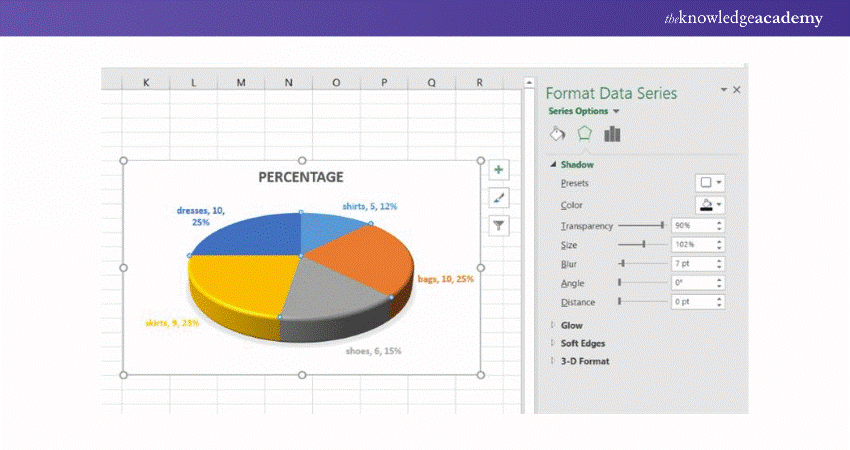Select the Effects pentagon icon

[585, 134]
